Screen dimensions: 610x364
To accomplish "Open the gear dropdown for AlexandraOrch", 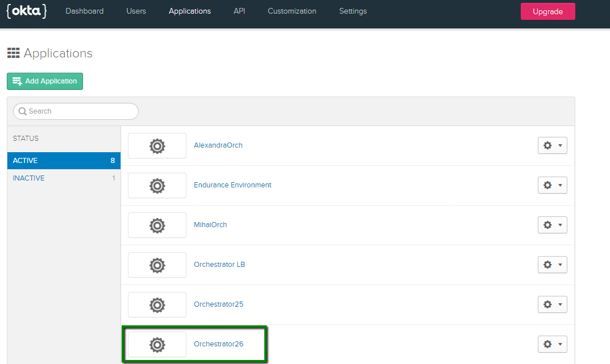I will point(552,145).
